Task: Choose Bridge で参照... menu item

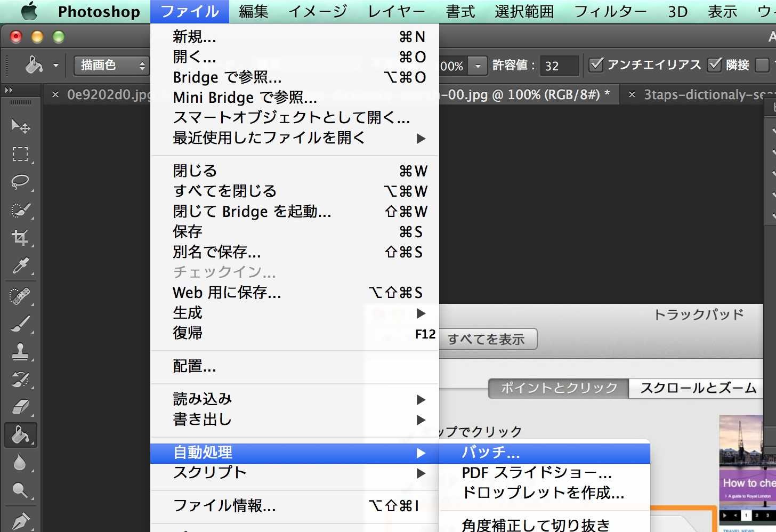Action: tap(295, 77)
